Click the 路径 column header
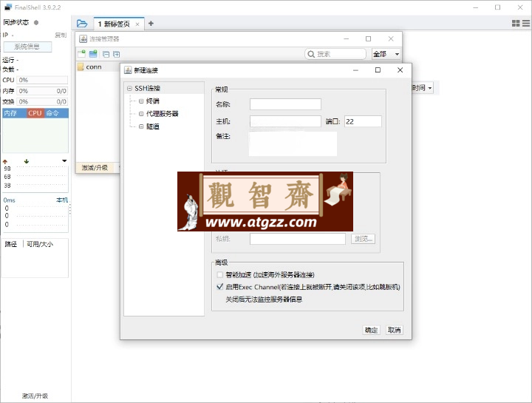The height and width of the screenshot is (403, 532). pos(10,244)
